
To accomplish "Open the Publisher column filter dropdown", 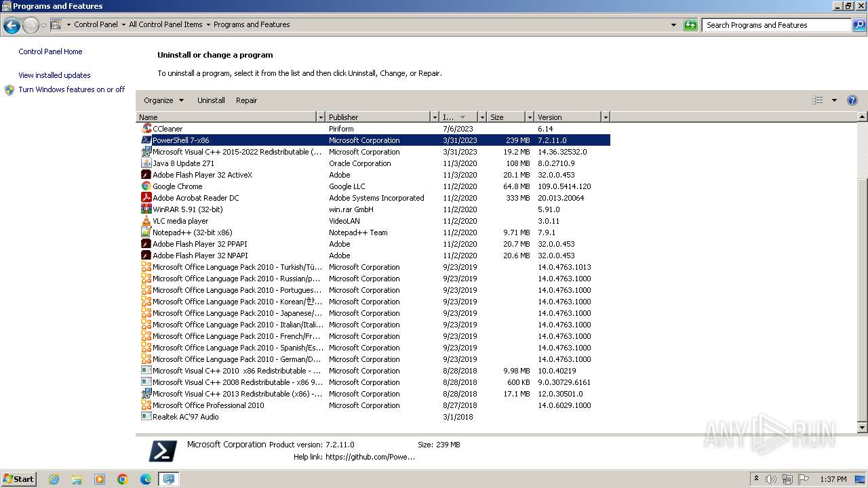I will [x=435, y=117].
